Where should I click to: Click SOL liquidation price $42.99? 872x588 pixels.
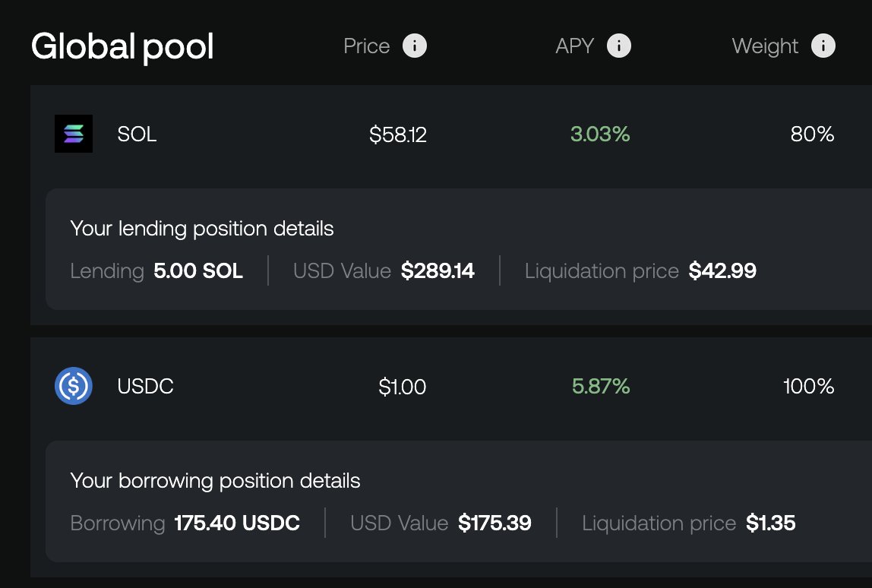click(x=722, y=271)
